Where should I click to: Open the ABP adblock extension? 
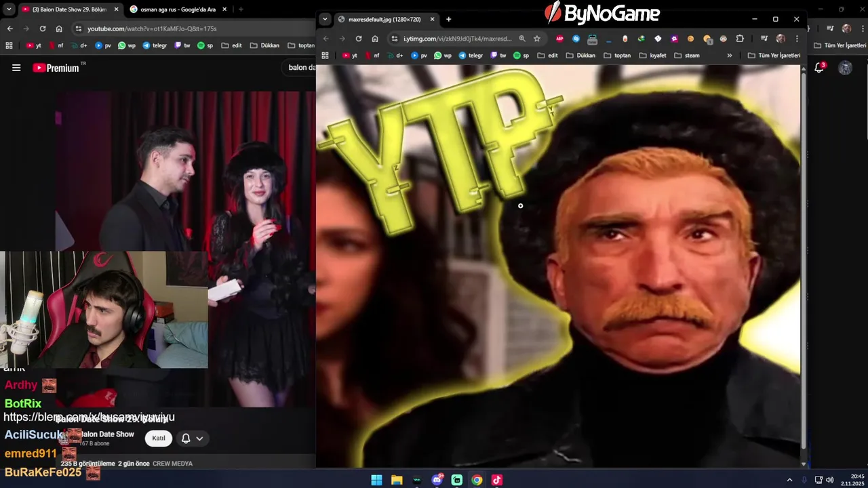[x=559, y=39]
